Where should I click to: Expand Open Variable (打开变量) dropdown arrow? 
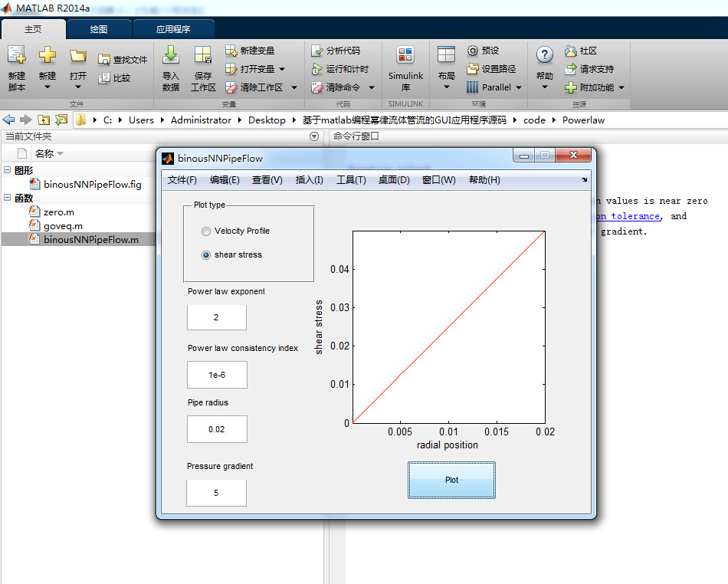coord(282,69)
